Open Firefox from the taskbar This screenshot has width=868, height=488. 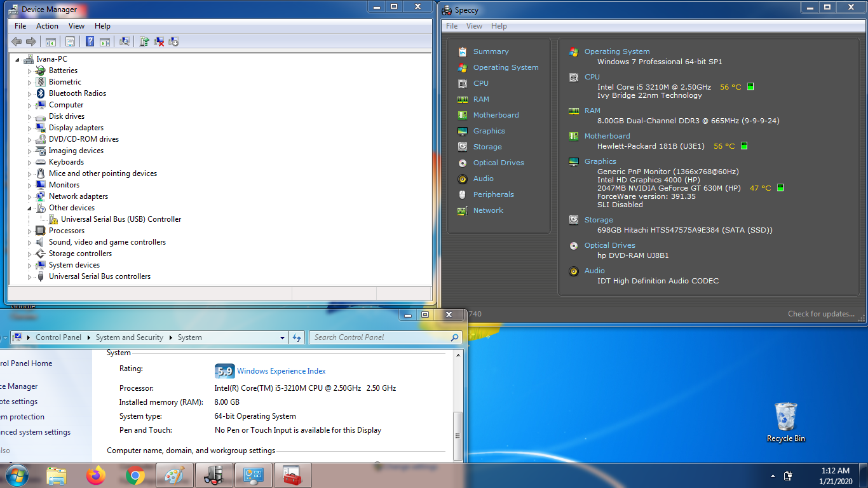pos(96,475)
